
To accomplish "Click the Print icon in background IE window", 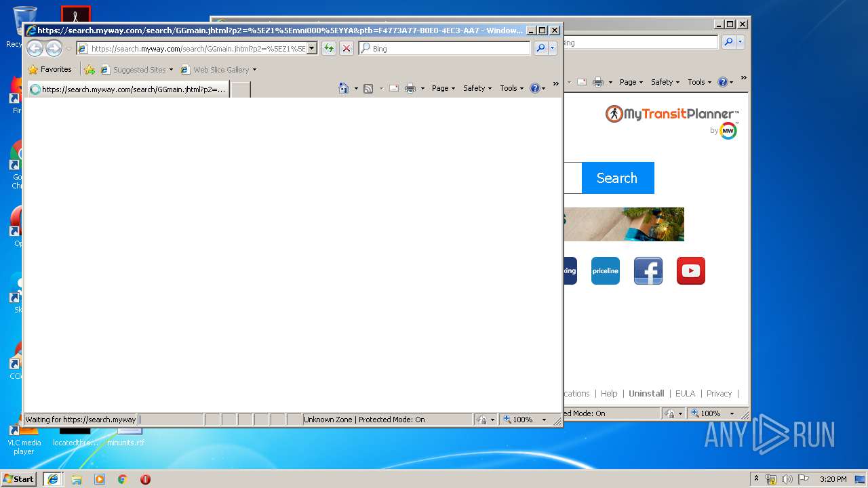I will (598, 82).
